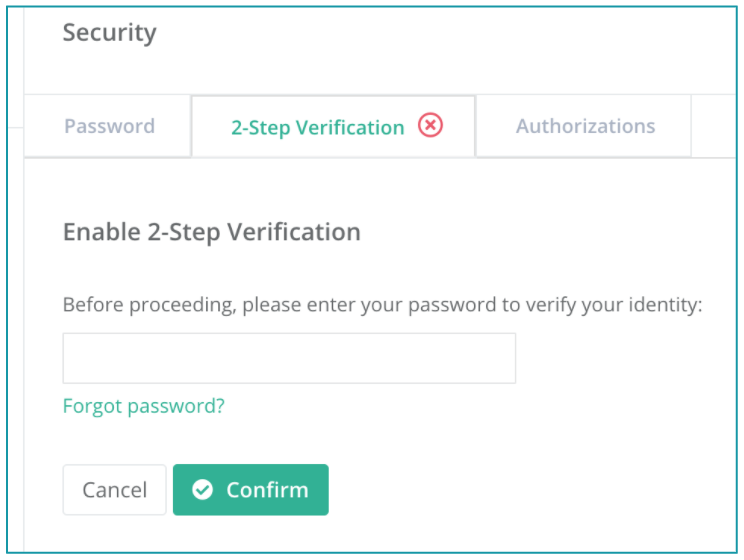Click the green link below the password box
Screen dimensions: 744x560
point(144,406)
